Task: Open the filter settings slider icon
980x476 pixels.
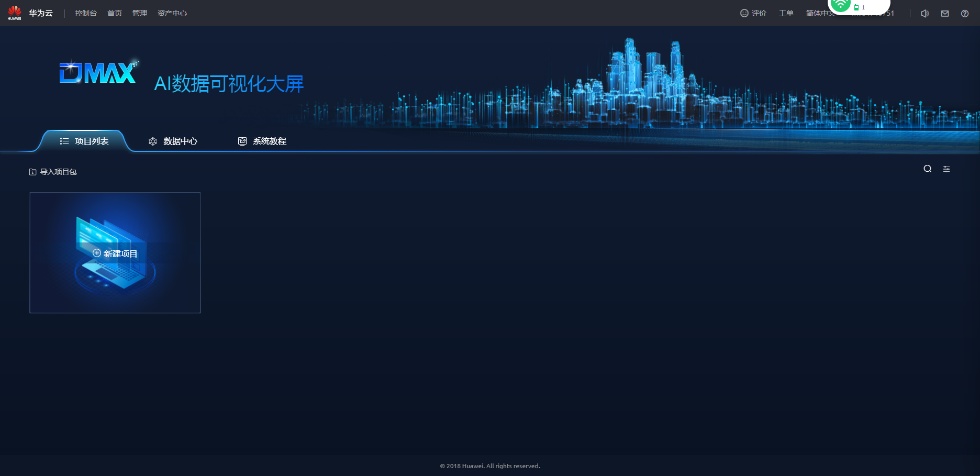Action: click(x=946, y=169)
